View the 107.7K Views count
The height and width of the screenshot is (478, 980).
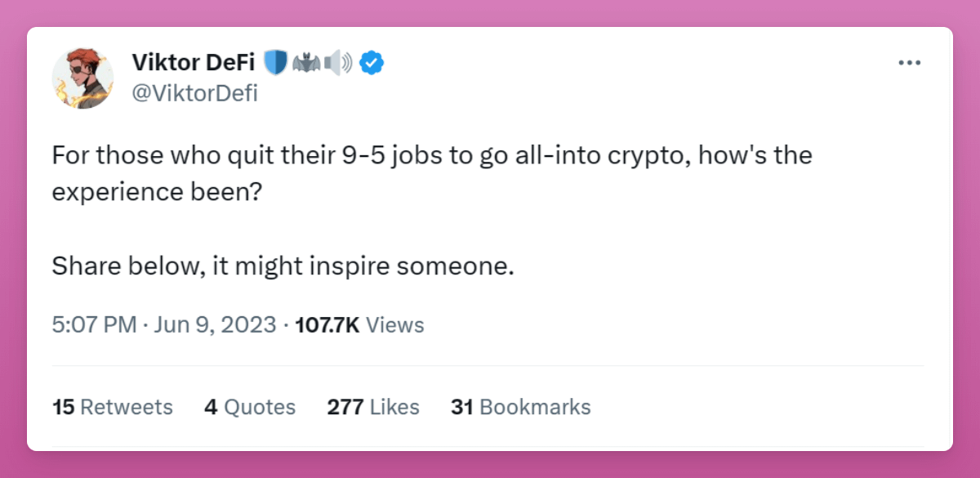[x=359, y=324]
